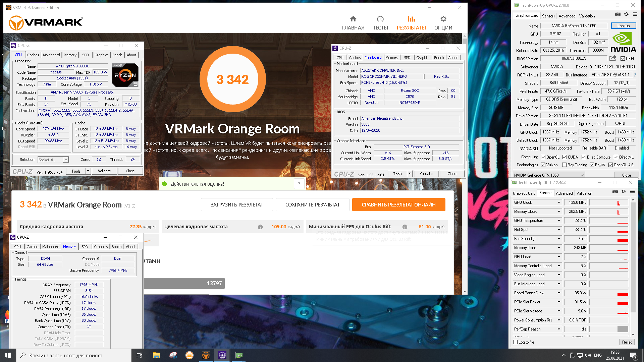This screenshot has height=362, width=644.
Task: Toggle Vulkan checkbox in GPU-Z
Action: [543, 165]
